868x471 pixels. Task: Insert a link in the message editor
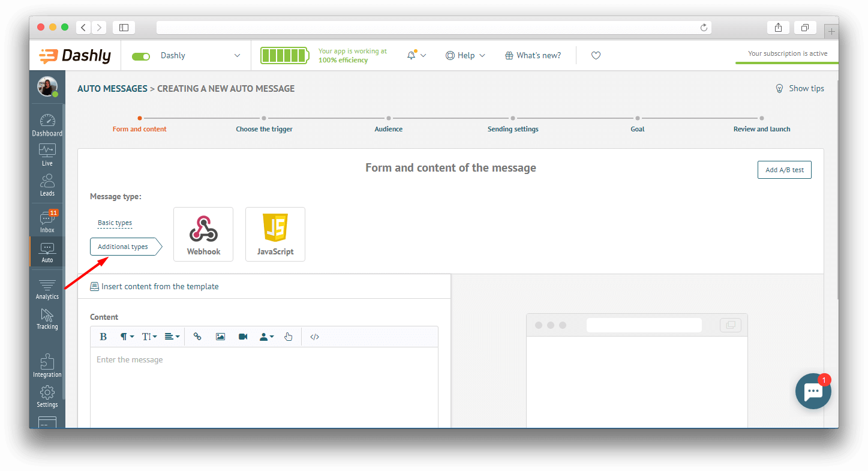tap(197, 337)
